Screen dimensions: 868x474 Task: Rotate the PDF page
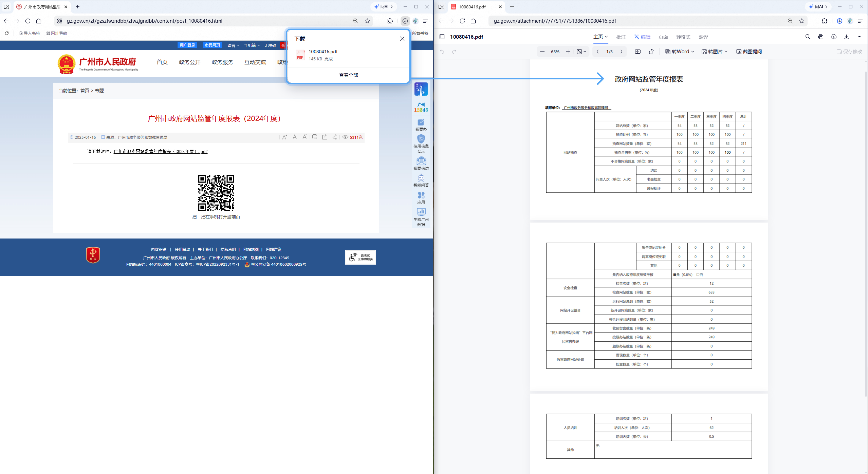651,51
